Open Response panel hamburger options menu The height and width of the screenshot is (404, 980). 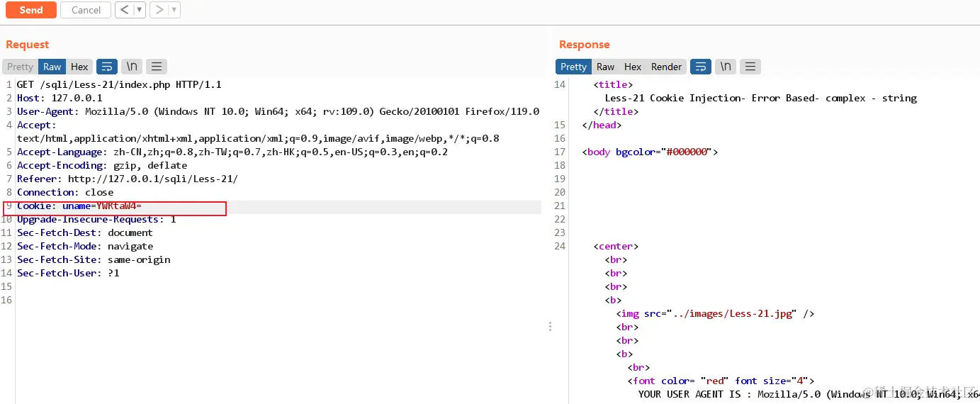pyautogui.click(x=750, y=67)
